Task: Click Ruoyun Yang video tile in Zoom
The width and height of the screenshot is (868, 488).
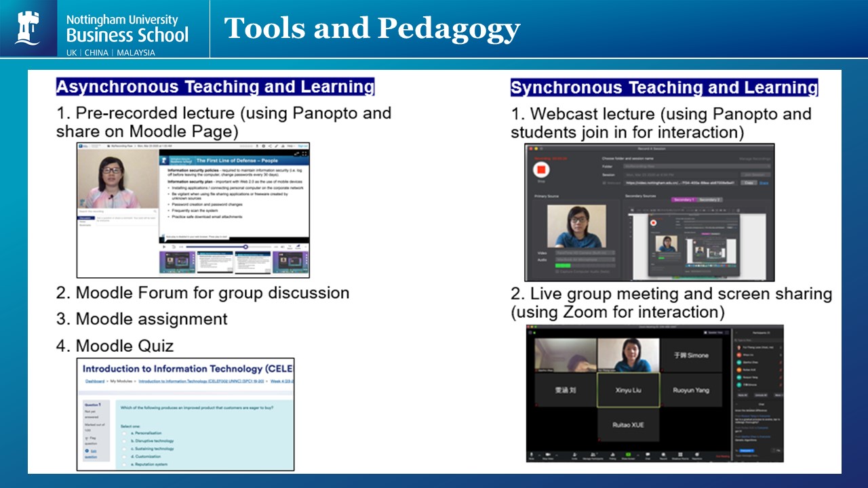Action: (690, 390)
